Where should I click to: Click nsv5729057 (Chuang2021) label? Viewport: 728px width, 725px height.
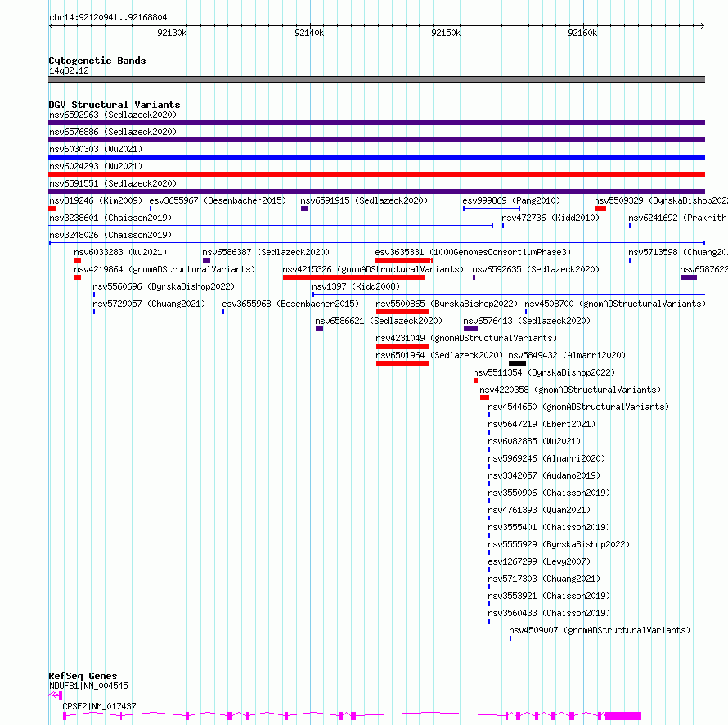149,304
